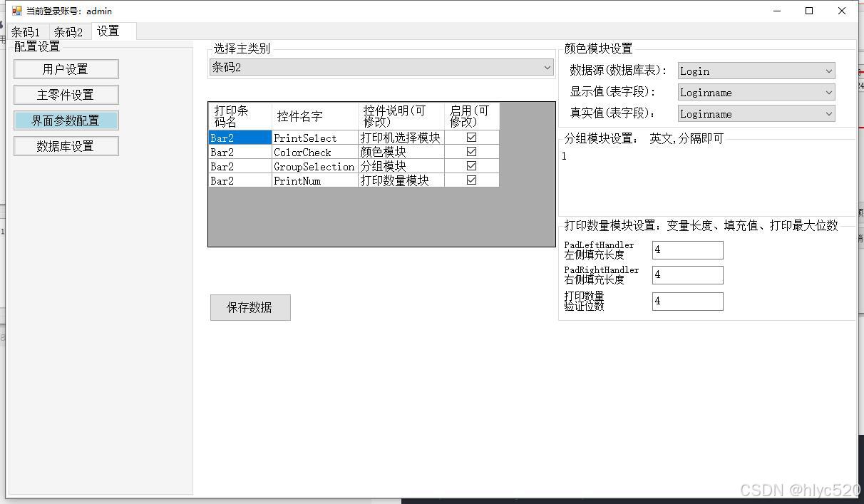This screenshot has width=864, height=504.
Task: Open the 真实值(表字段) dropdown
Action: 756,113
